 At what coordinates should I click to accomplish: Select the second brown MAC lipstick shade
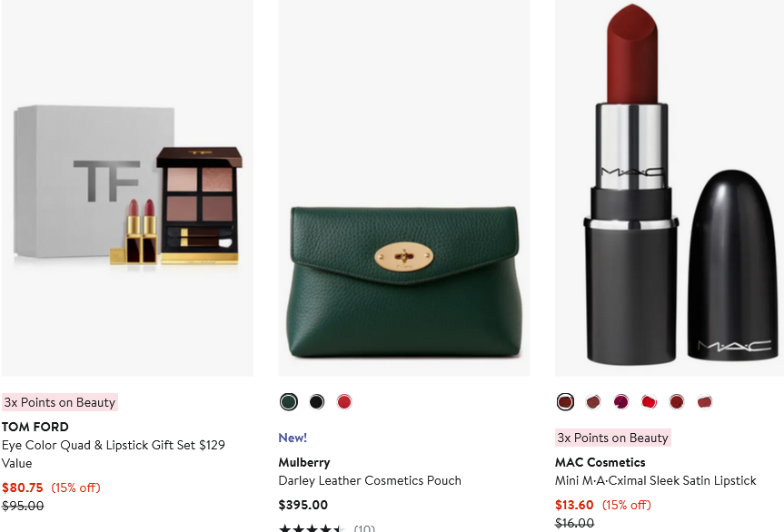coord(593,401)
